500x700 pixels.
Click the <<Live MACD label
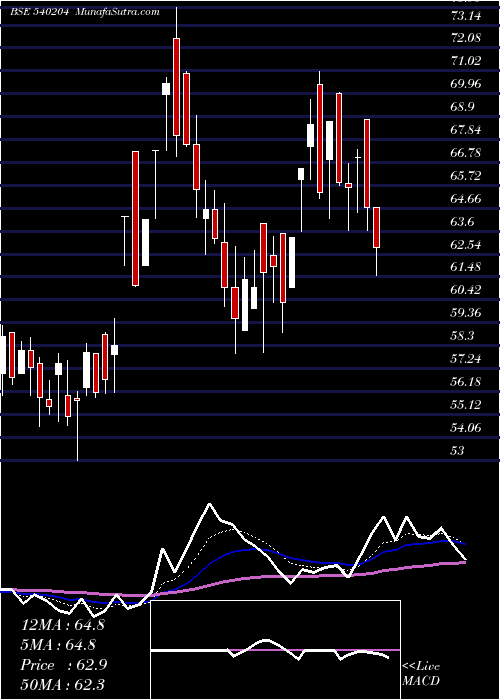point(421,674)
